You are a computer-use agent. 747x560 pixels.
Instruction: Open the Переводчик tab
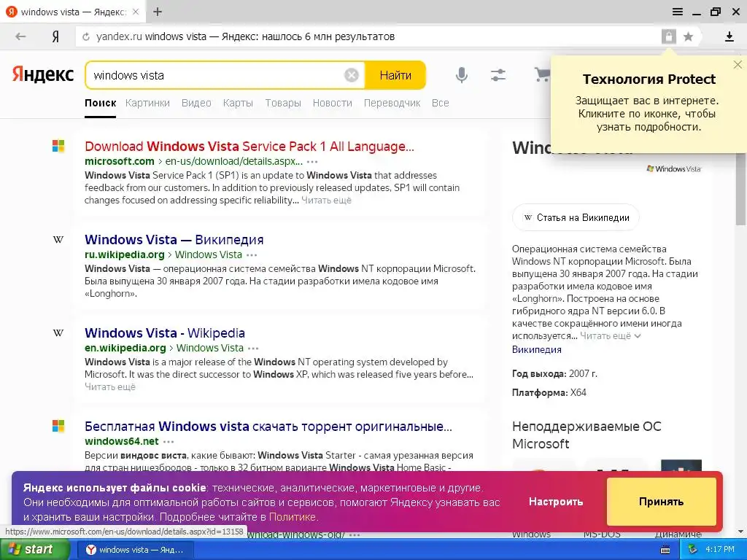pyautogui.click(x=392, y=103)
